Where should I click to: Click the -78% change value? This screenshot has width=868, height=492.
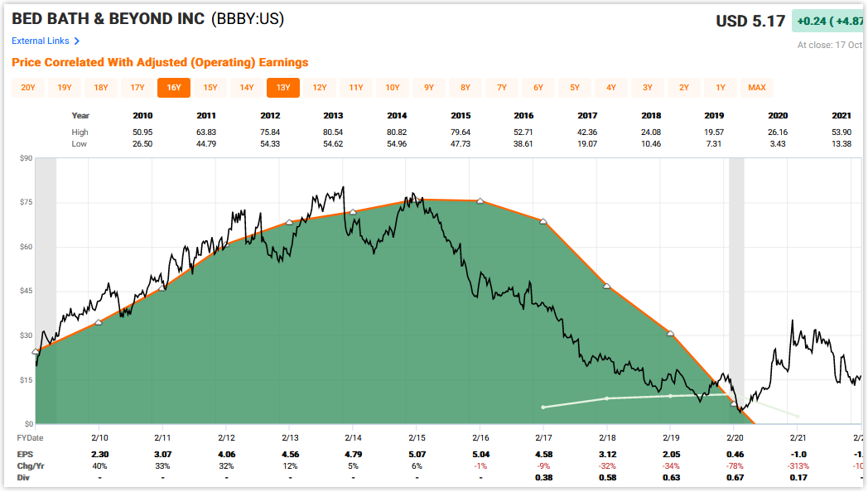[x=735, y=466]
